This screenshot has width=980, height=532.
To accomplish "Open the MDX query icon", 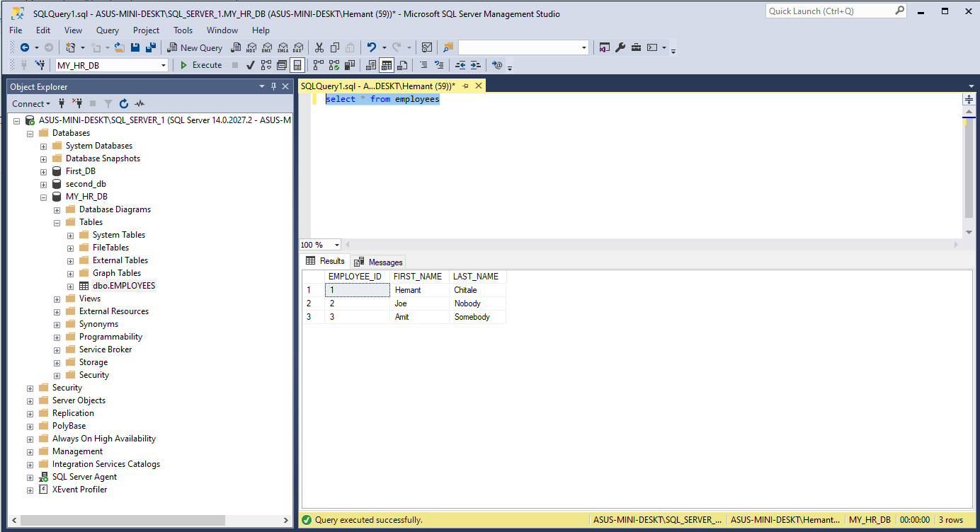I will coord(251,47).
